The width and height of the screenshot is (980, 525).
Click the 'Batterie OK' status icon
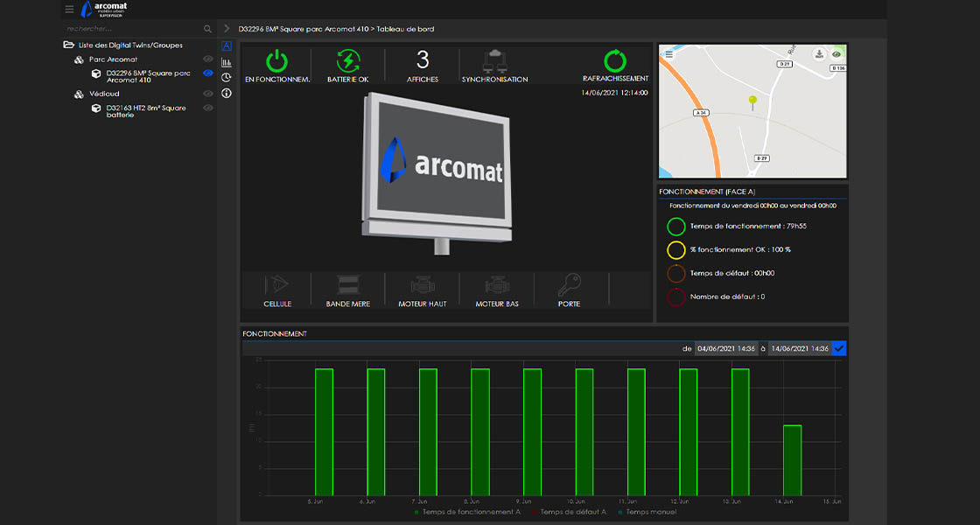coord(348,60)
